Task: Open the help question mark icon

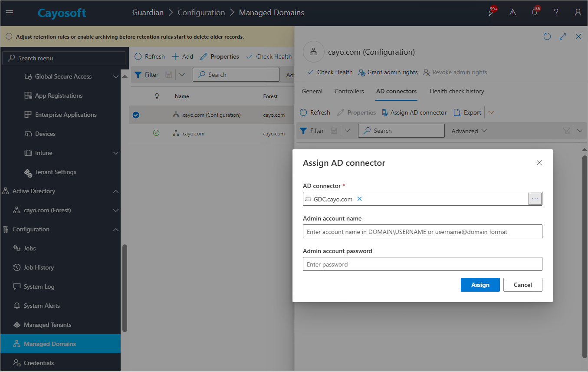Action: (x=556, y=13)
